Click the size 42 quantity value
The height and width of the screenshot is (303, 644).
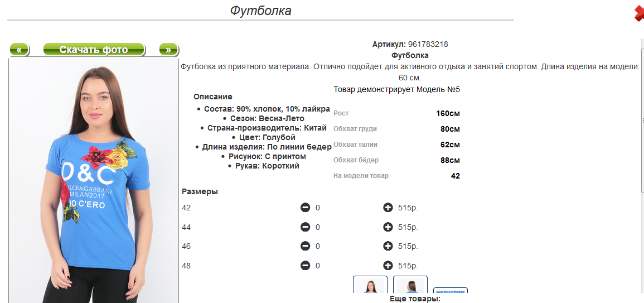(317, 208)
